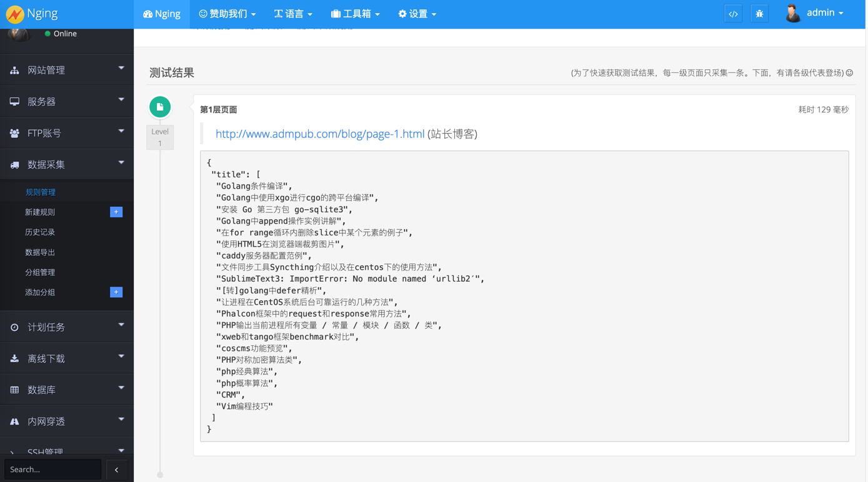Open the 工具箱 toolbox menu

(x=355, y=14)
